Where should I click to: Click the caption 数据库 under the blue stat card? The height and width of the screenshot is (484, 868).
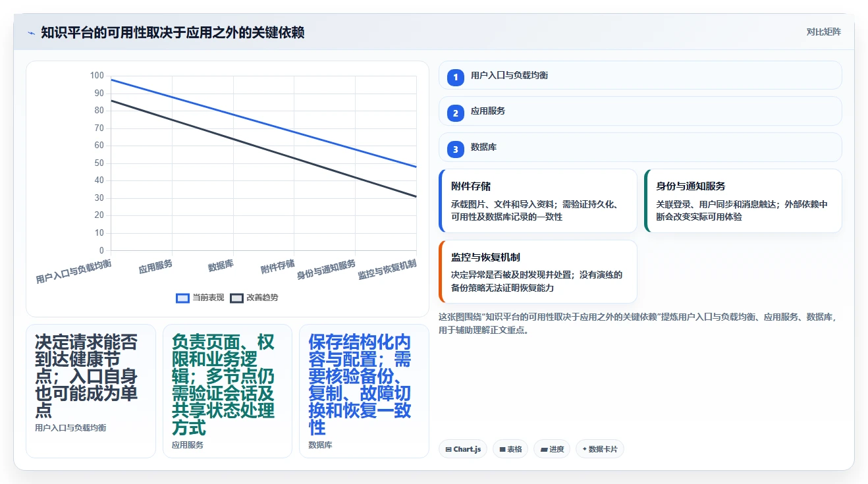click(320, 444)
